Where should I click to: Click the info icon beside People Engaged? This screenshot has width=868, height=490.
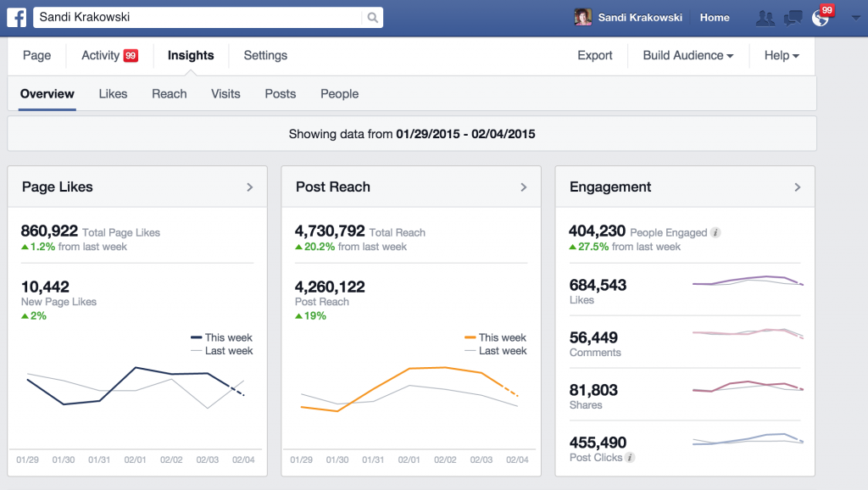[x=716, y=232]
